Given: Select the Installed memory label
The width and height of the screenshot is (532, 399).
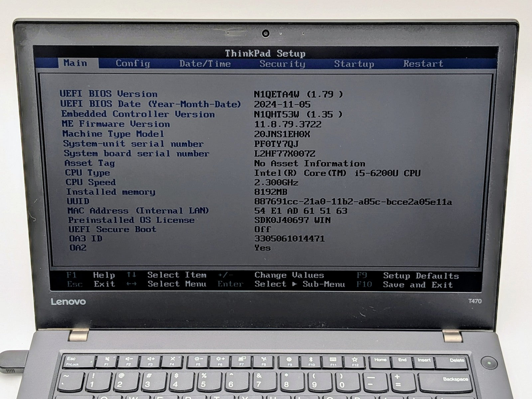Looking at the screenshot, I should (x=111, y=192).
